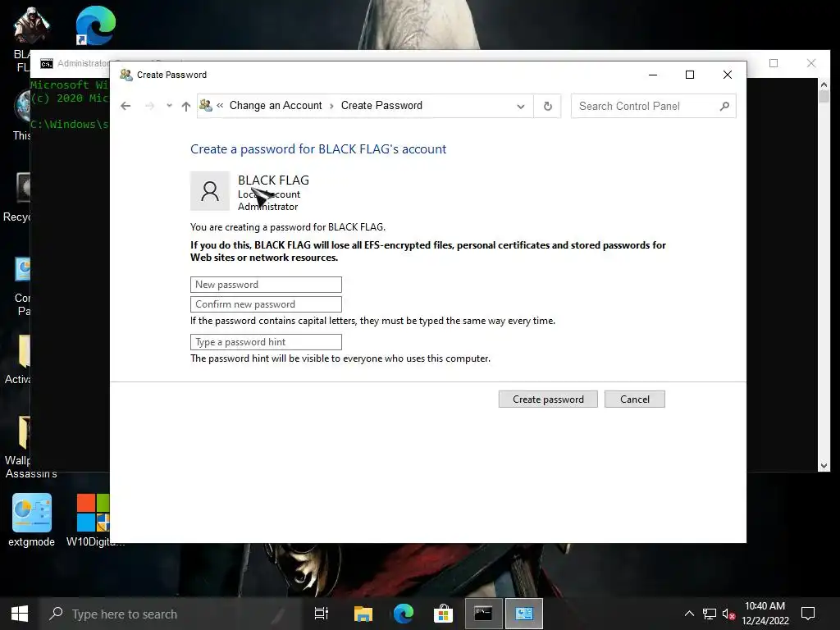The width and height of the screenshot is (840, 630).
Task: Open the Action Center notifications
Action: pos(808,614)
